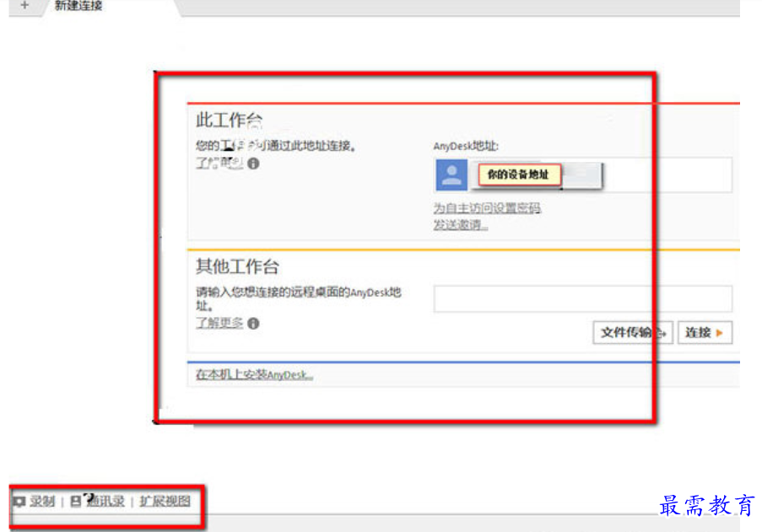Click the 通讯录 address book icon
762x532 pixels.
tap(76, 502)
